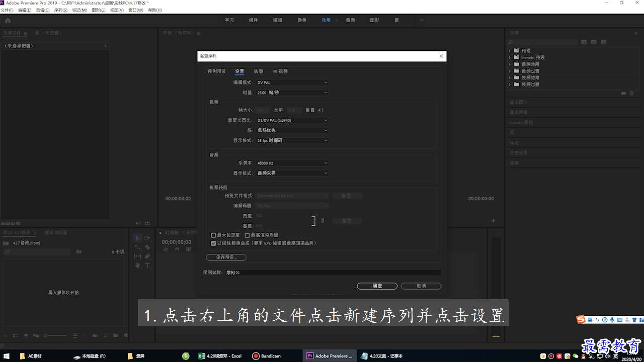
Task: Uncheck 以线性颜色合成 checkbox
Action: pos(213,243)
